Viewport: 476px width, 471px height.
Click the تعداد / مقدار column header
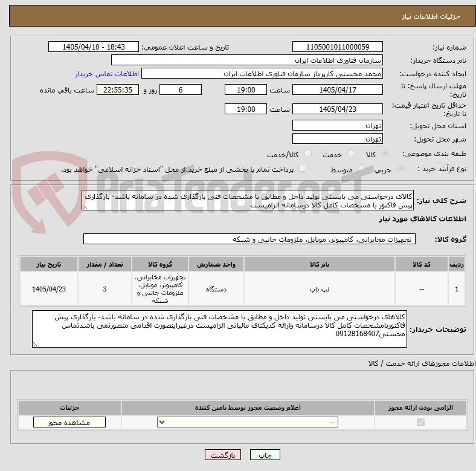[105, 264]
